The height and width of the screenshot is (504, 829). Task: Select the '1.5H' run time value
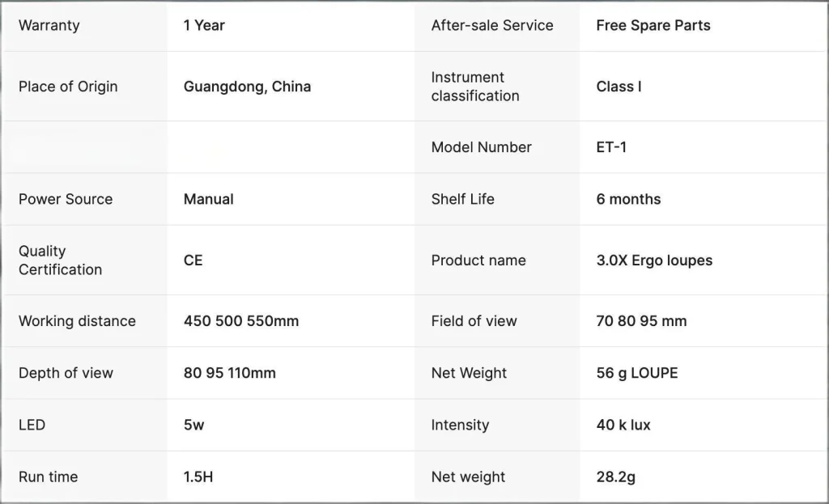pyautogui.click(x=198, y=476)
